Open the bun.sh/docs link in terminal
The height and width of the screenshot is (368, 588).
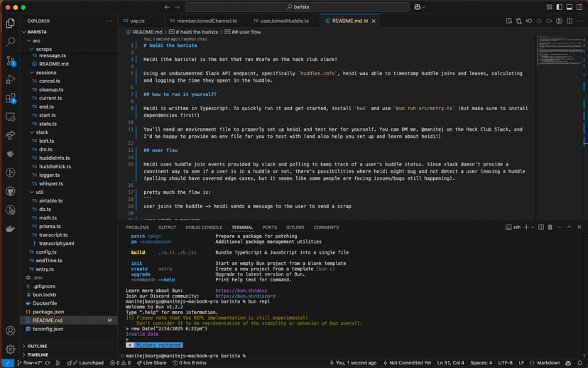(233, 291)
